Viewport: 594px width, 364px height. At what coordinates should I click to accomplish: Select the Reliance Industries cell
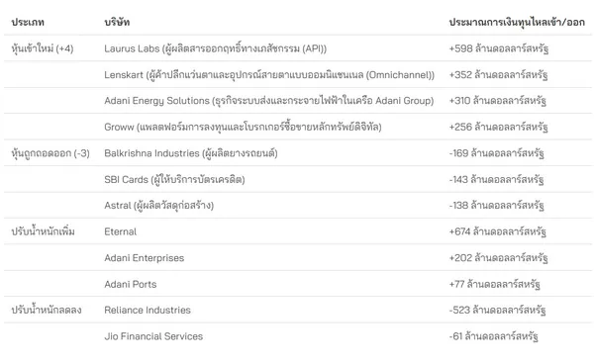148,311
